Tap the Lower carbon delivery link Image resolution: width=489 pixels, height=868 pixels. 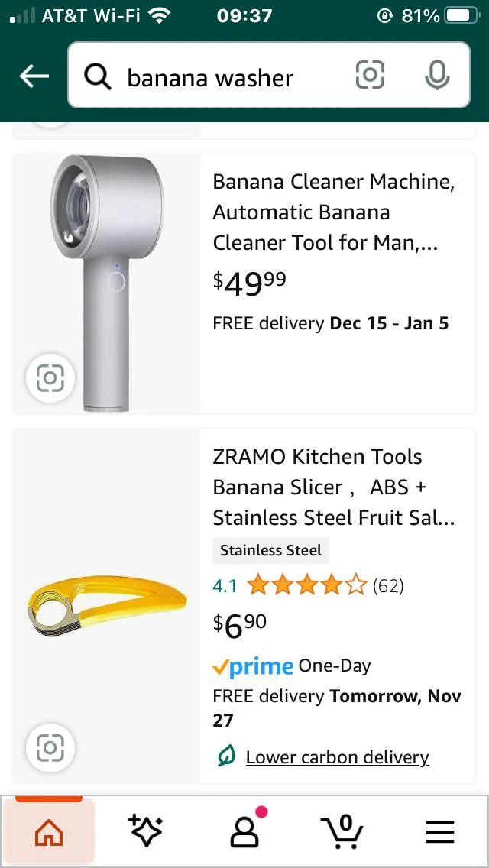[337, 757]
